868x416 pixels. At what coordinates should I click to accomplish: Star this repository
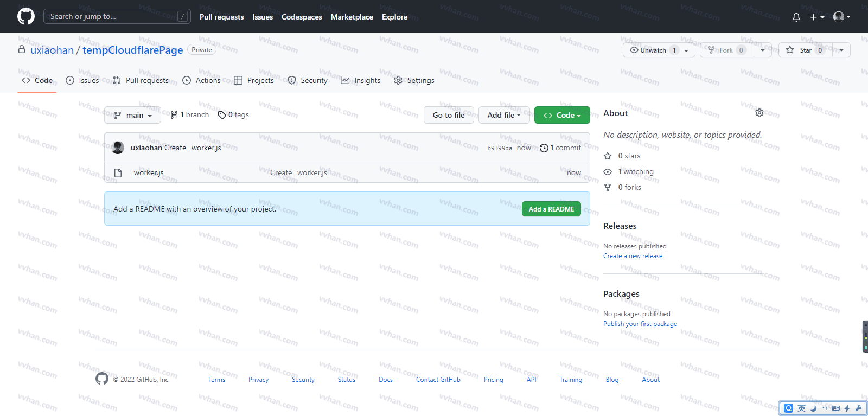point(805,50)
